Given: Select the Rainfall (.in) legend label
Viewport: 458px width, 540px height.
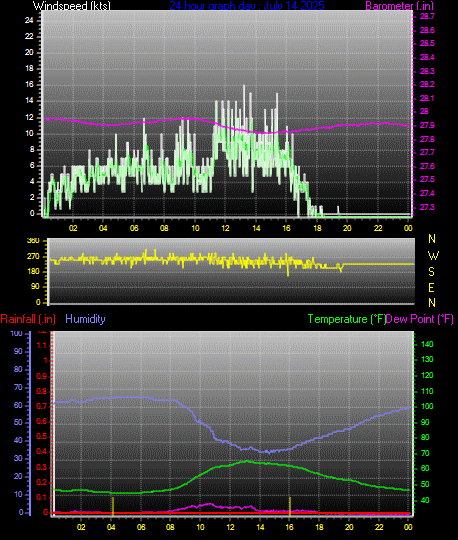Looking at the screenshot, I should click(28, 319).
